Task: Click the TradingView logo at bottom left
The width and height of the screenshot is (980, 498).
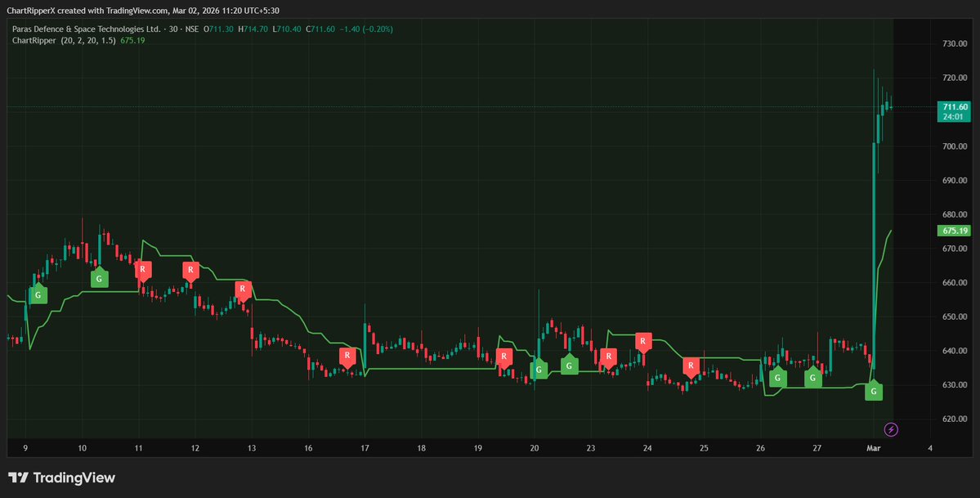Action: [60, 477]
